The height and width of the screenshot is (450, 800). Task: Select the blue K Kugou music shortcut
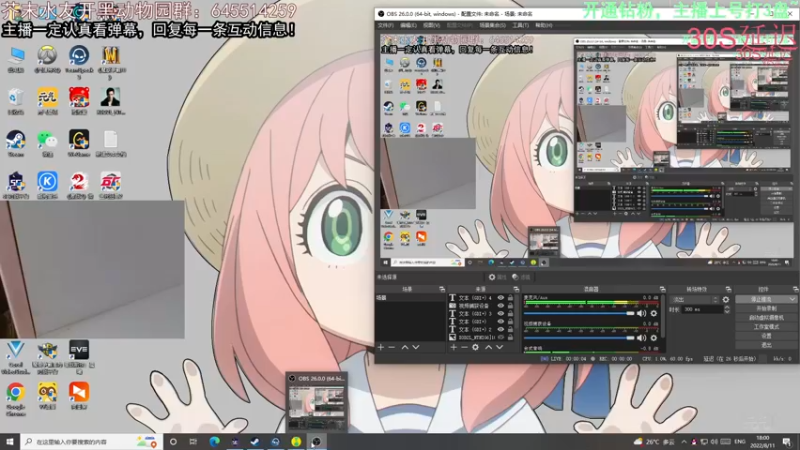(x=47, y=185)
